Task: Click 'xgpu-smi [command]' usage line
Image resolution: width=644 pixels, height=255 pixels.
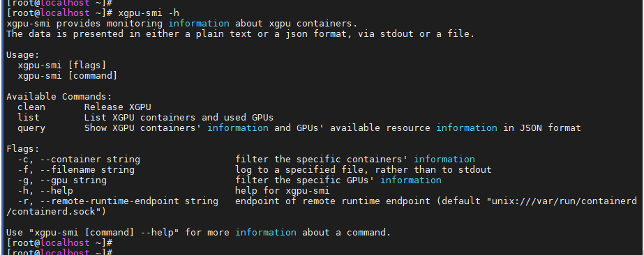Action: [x=68, y=76]
